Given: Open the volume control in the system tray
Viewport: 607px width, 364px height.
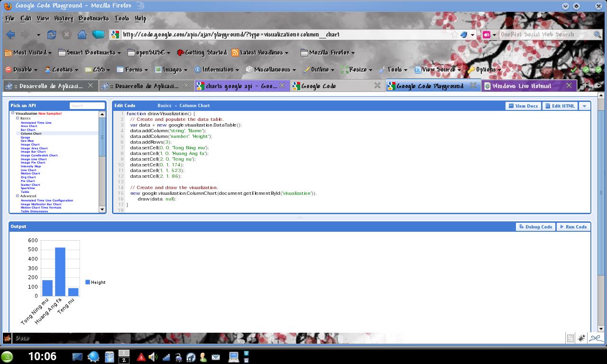Looking at the screenshot, I should [x=152, y=356].
